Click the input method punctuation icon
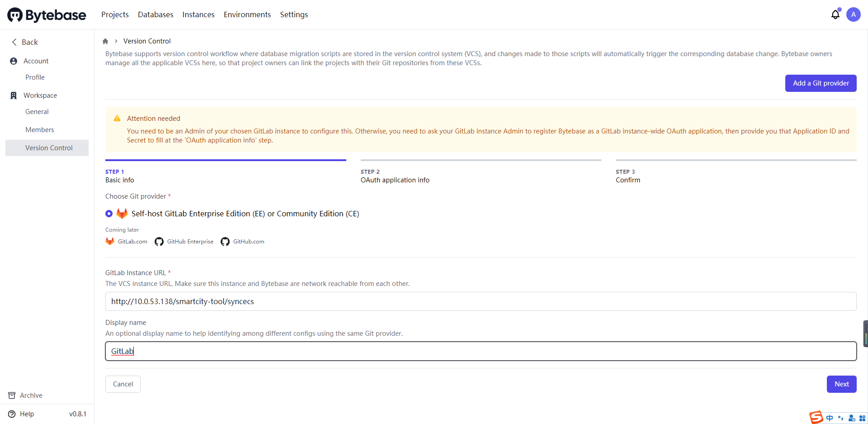Image resolution: width=868 pixels, height=424 pixels. [x=840, y=418]
